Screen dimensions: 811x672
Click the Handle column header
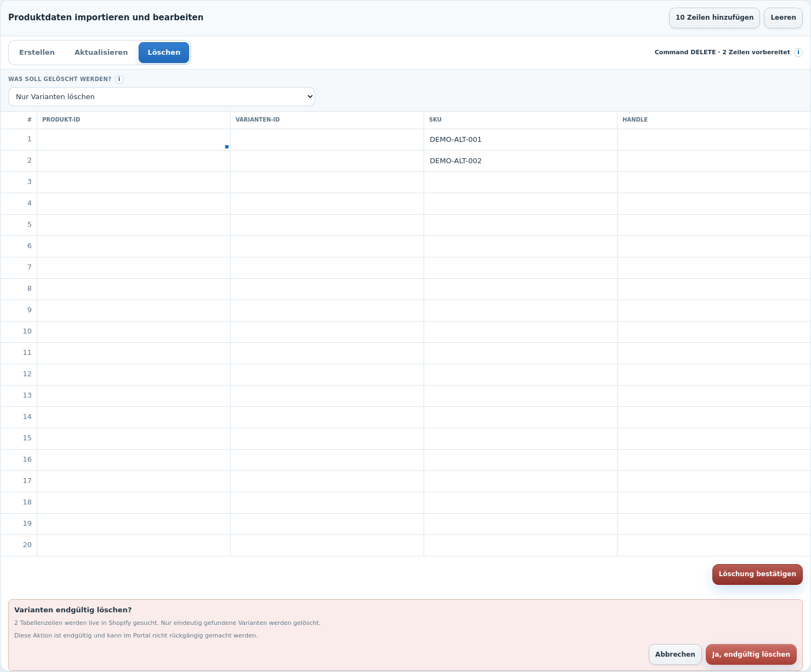pos(714,120)
